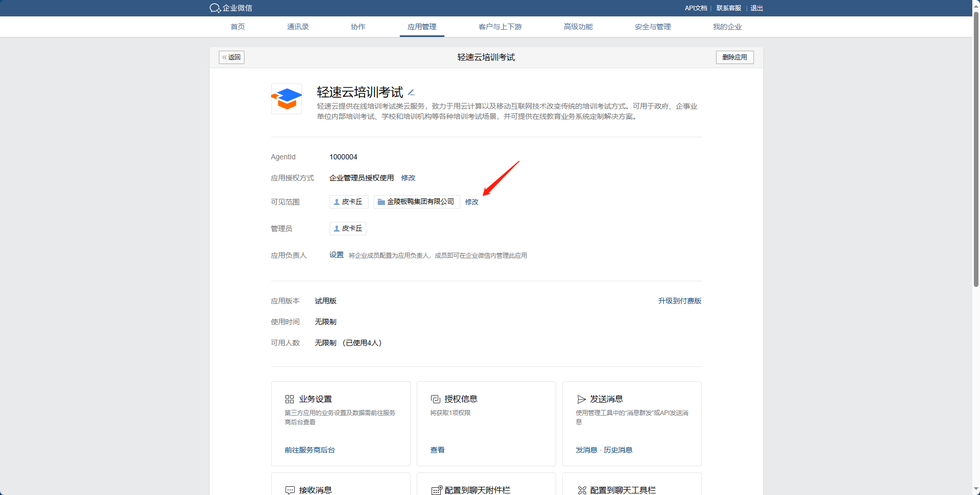Click the 配置到聊天工具栏 icon
980x495 pixels.
(582, 490)
